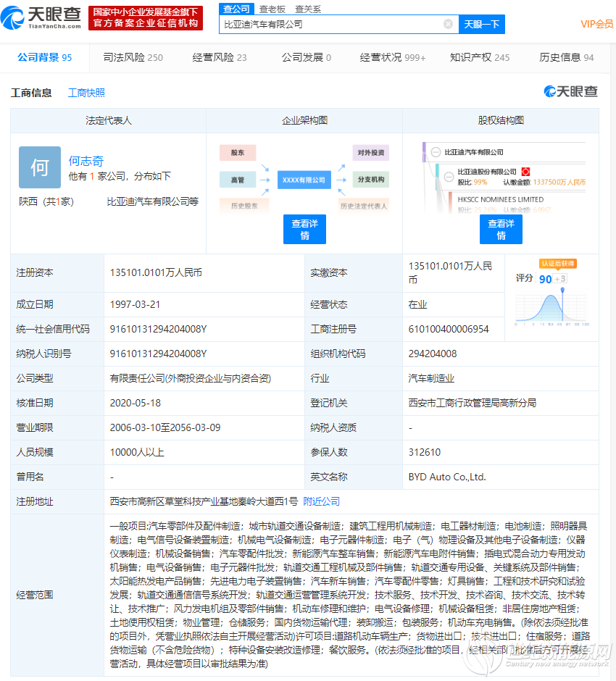View details of the 股权结构图

pos(501,230)
